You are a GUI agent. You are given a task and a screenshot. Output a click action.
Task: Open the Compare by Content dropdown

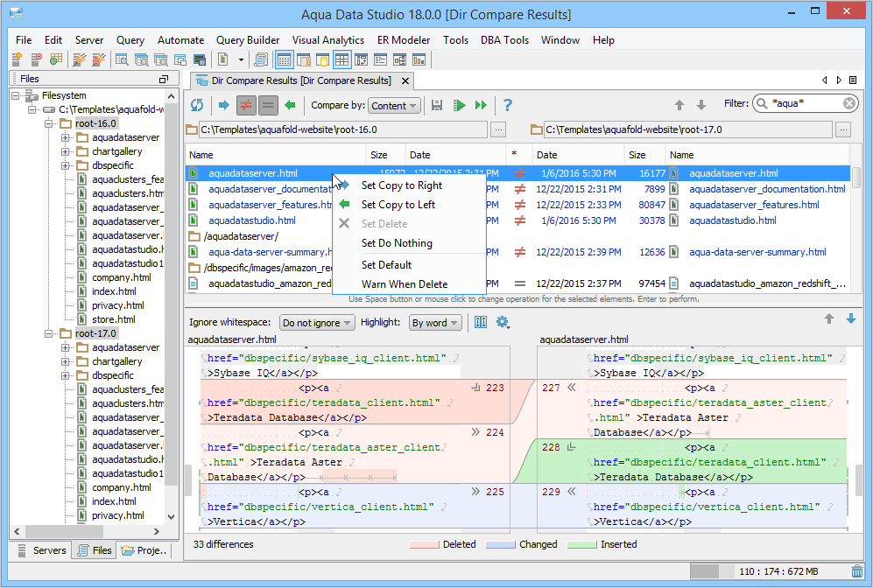394,105
